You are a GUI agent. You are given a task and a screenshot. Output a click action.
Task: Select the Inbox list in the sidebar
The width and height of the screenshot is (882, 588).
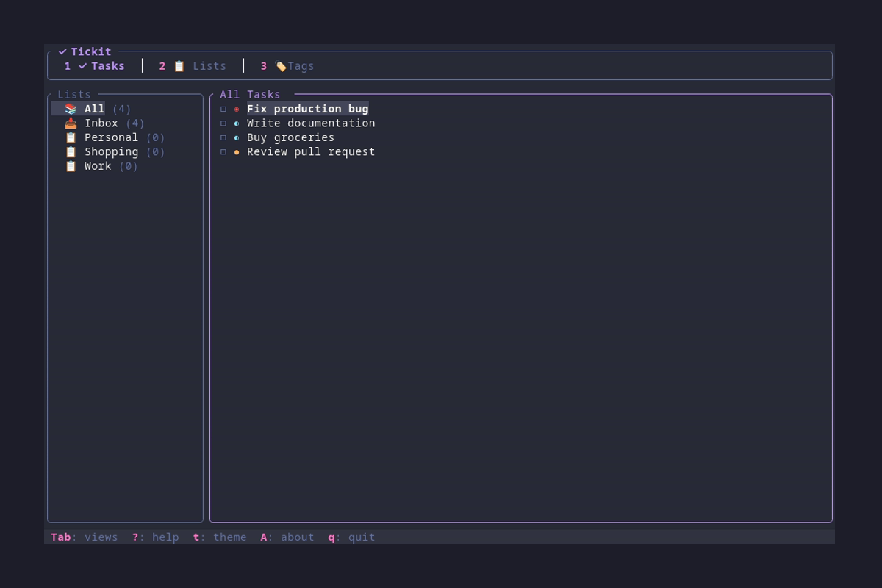pos(101,123)
